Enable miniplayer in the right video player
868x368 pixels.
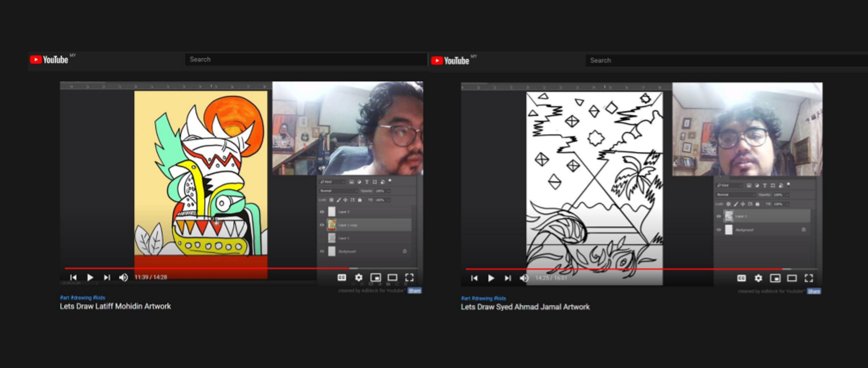click(x=775, y=278)
